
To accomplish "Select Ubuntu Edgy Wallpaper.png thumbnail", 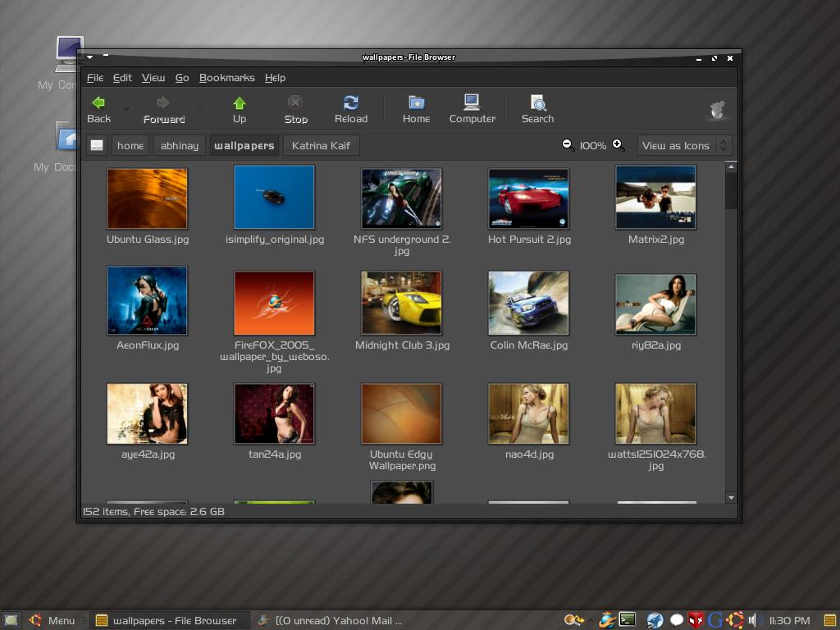I will click(401, 413).
